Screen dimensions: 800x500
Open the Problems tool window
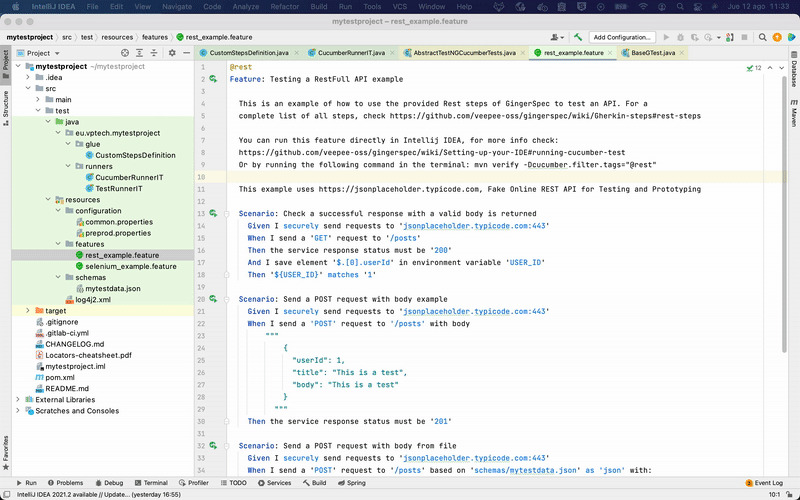pos(65,483)
